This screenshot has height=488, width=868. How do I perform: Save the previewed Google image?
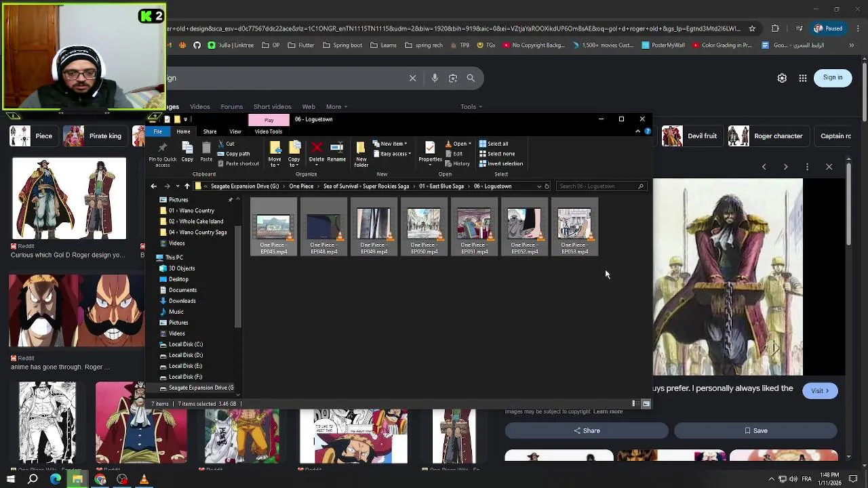coord(755,431)
